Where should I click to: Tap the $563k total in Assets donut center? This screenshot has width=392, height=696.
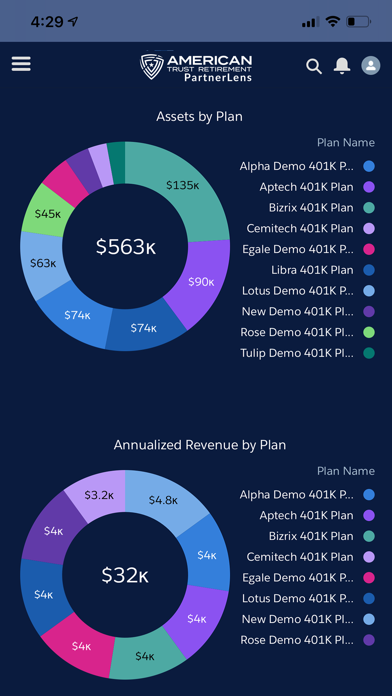126,247
